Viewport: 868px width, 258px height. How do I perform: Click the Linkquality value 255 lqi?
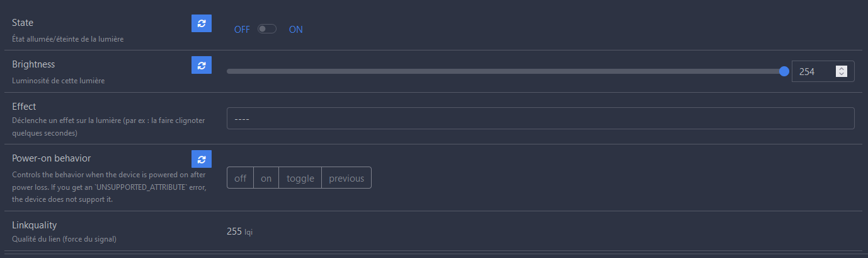(x=240, y=232)
